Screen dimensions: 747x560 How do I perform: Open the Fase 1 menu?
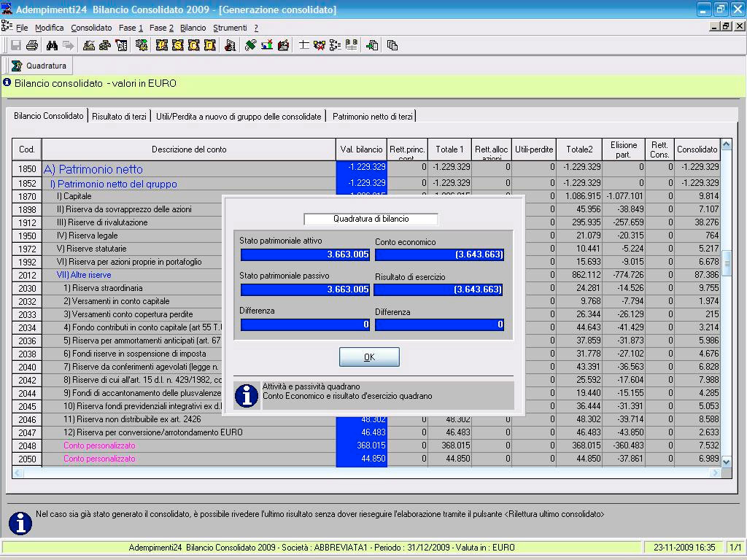pyautogui.click(x=131, y=28)
